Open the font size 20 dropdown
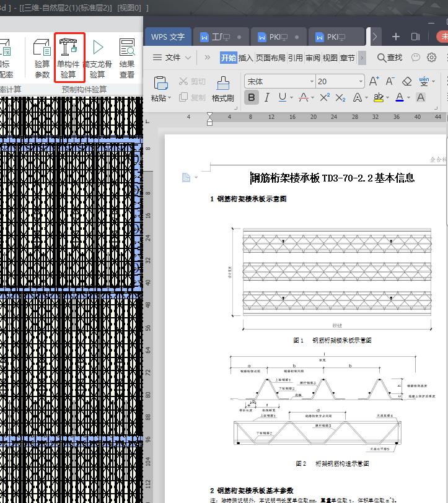 click(x=359, y=81)
